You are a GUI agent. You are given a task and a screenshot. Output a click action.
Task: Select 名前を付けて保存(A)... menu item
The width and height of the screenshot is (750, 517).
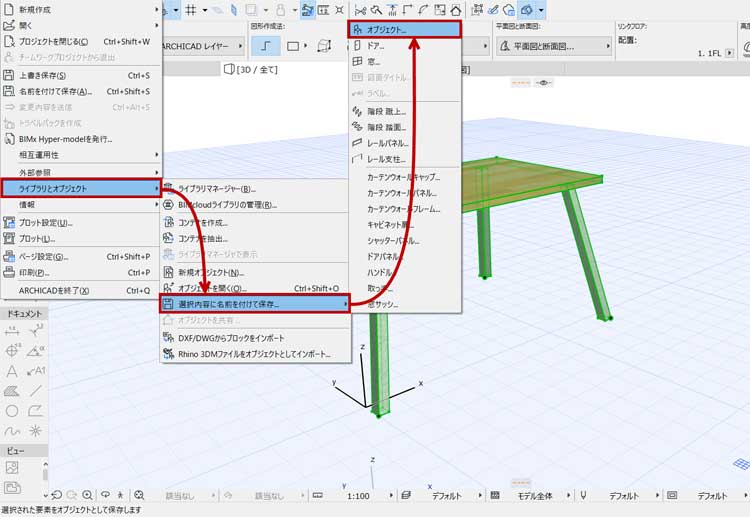point(82,91)
